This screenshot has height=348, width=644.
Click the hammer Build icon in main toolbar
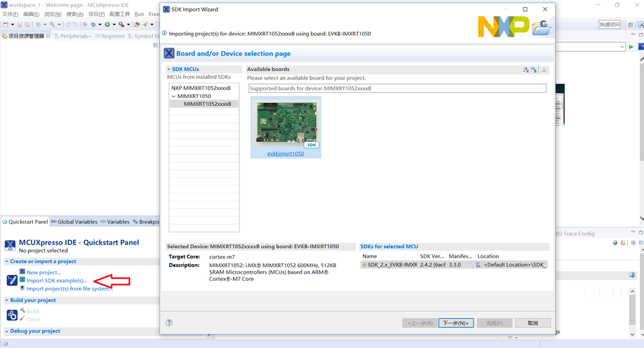coord(52,25)
